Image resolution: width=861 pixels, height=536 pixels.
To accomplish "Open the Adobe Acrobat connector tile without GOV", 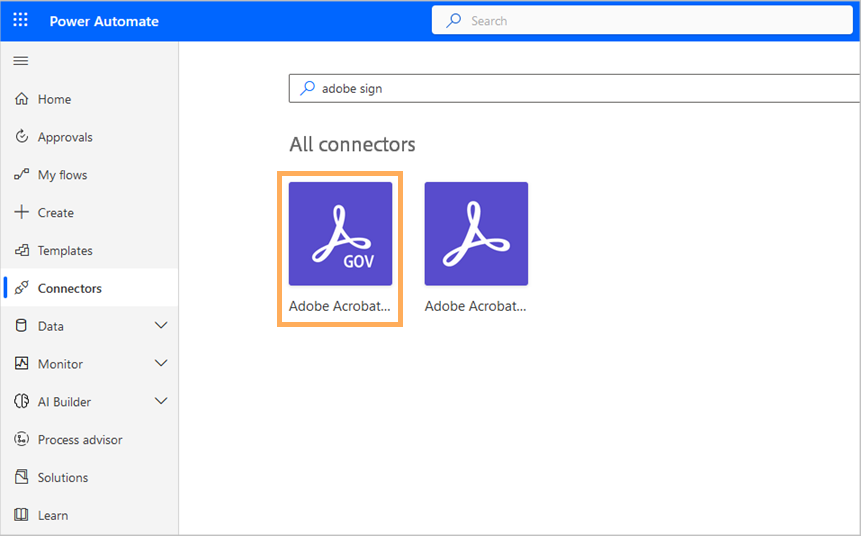I will point(476,233).
